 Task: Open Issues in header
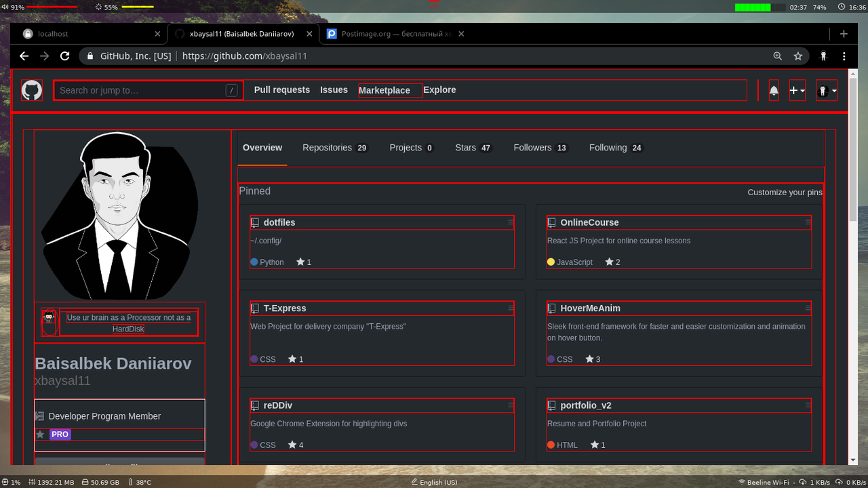pos(334,89)
